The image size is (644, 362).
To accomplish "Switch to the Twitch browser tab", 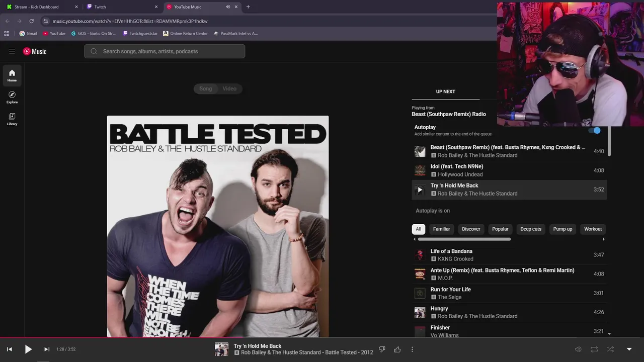I will point(122,7).
